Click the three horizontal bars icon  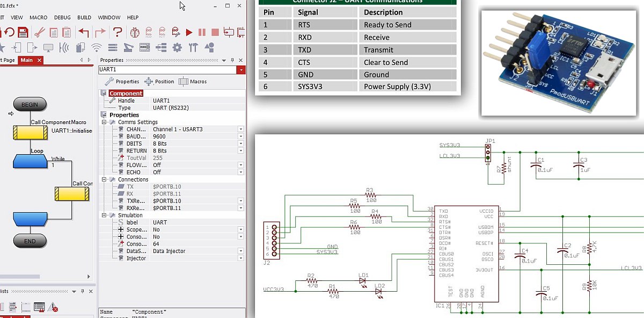pyautogui.click(x=113, y=48)
